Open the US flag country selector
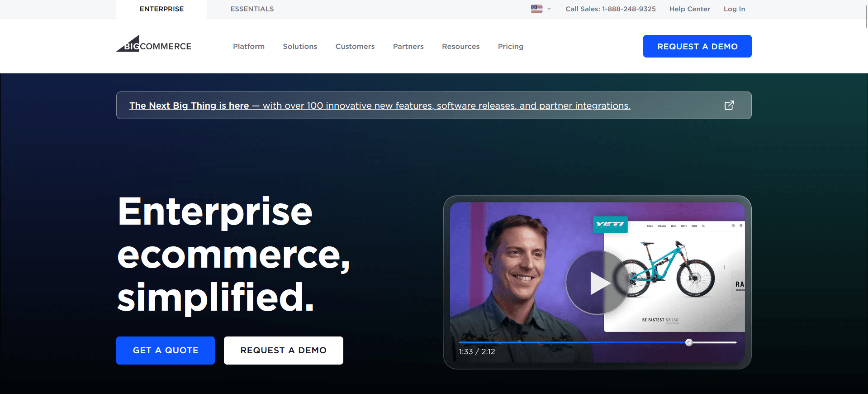 tap(541, 9)
